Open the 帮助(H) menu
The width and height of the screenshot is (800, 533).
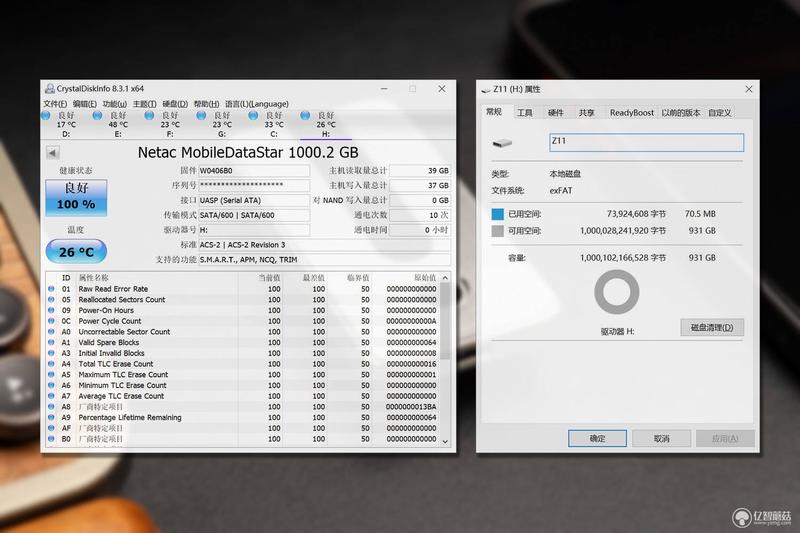tap(206, 104)
